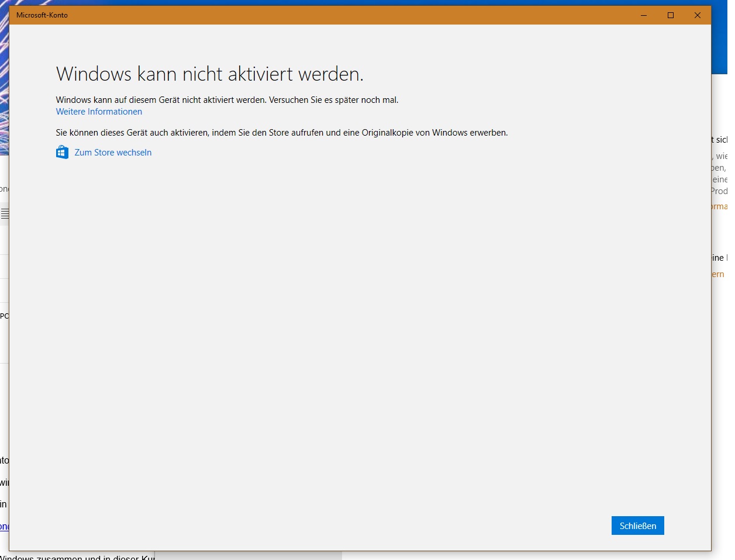Screen dimensions: 735x560
Task: Go to Zum Store wechseln link
Action: pyautogui.click(x=113, y=153)
